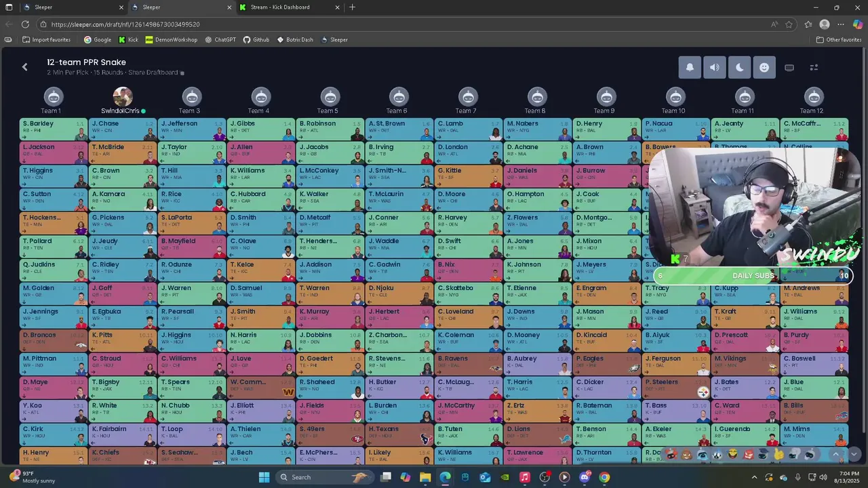The width and height of the screenshot is (868, 488).
Task: Open the Team 8 avatar
Action: (538, 97)
